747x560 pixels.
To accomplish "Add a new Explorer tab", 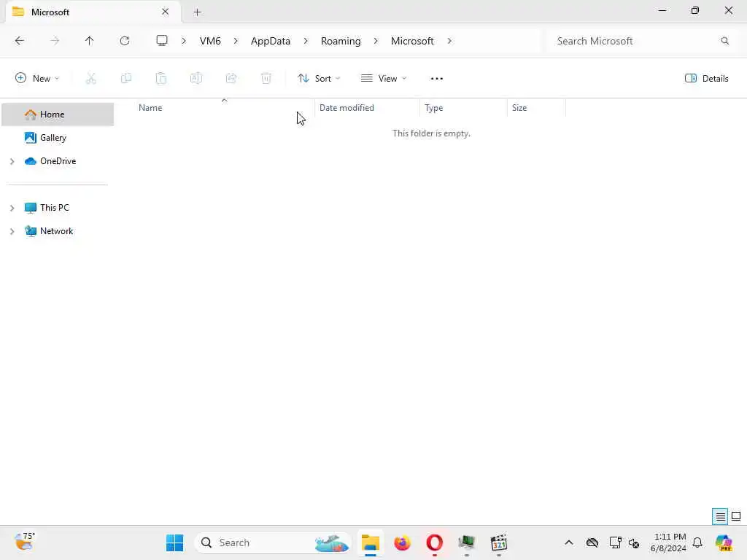I will pyautogui.click(x=197, y=12).
